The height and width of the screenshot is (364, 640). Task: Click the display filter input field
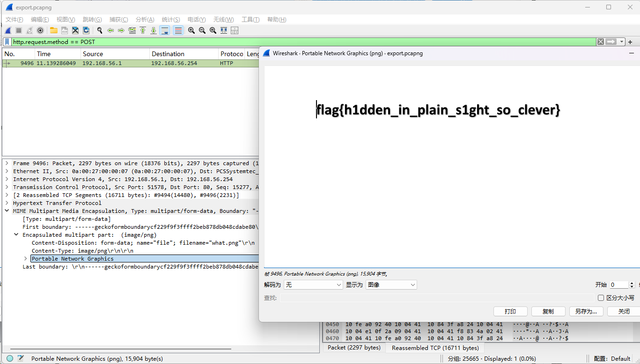pos(300,42)
